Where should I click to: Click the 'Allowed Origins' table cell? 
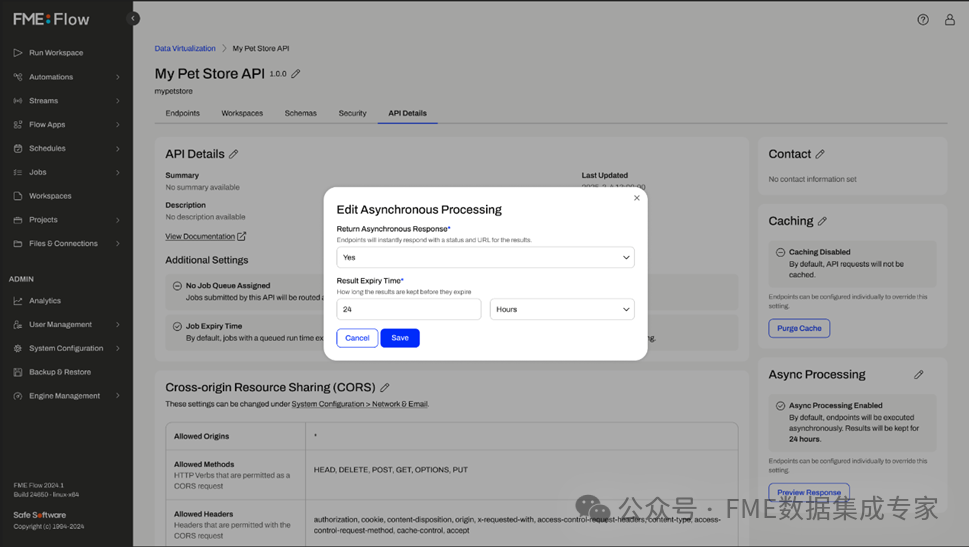coord(235,436)
